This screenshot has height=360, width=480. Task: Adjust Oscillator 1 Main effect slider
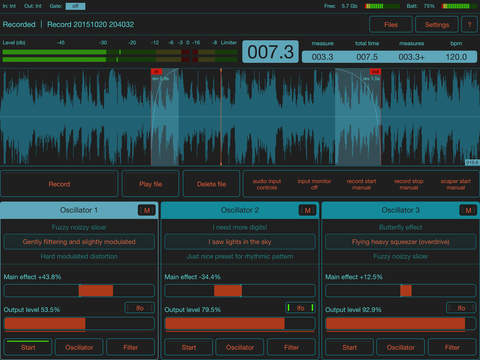79,291
